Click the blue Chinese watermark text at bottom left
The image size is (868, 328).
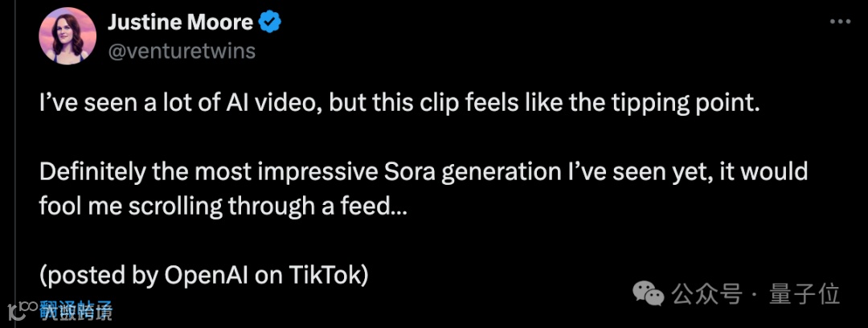[x=77, y=310]
